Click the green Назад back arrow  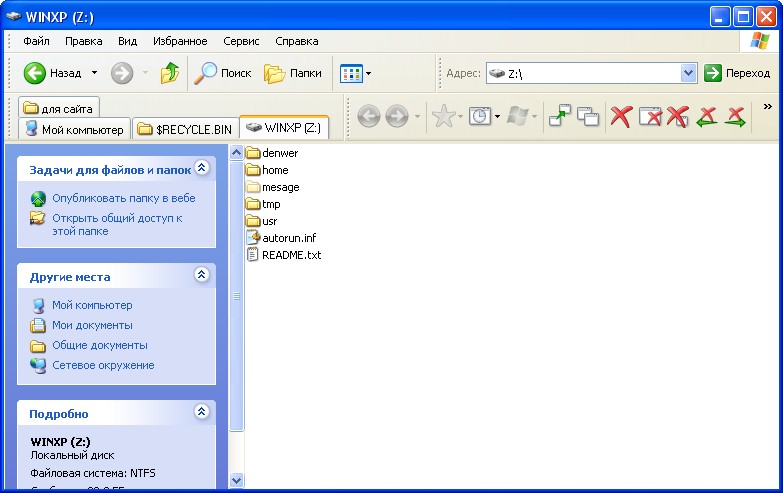pos(34,73)
